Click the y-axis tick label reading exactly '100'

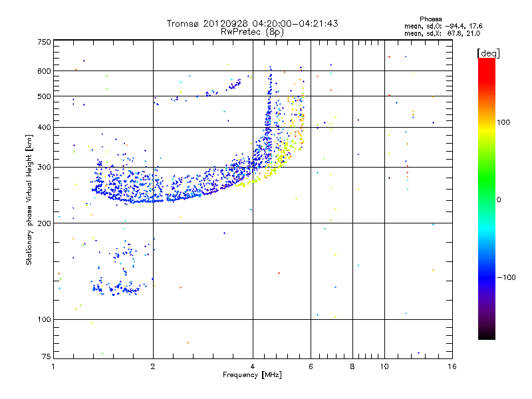[x=45, y=320]
